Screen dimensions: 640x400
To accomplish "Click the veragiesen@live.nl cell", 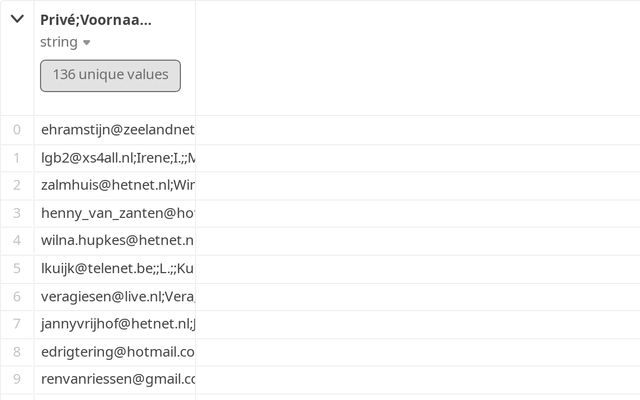I will (117, 296).
